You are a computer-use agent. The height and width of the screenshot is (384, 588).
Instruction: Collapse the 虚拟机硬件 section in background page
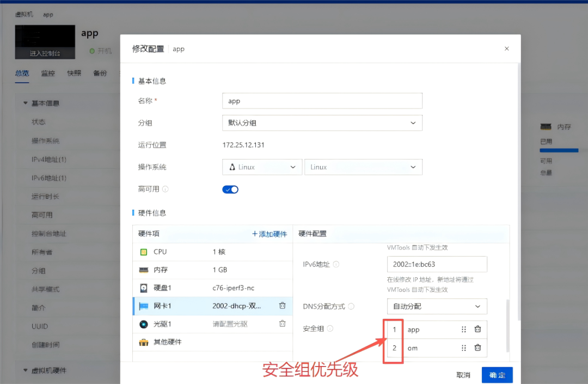pyautogui.click(x=26, y=370)
